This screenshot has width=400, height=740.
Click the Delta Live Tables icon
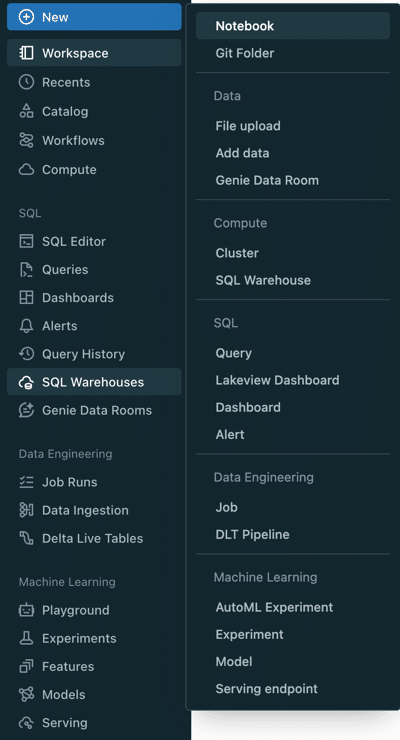(x=26, y=538)
